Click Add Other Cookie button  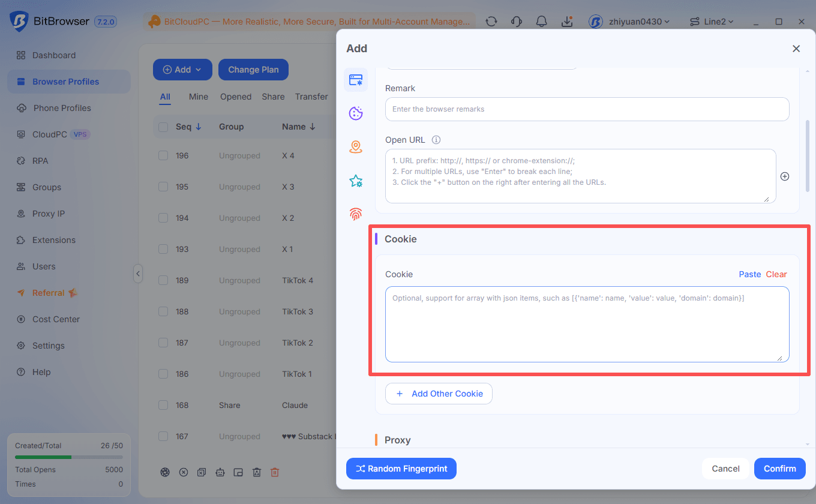pos(439,394)
